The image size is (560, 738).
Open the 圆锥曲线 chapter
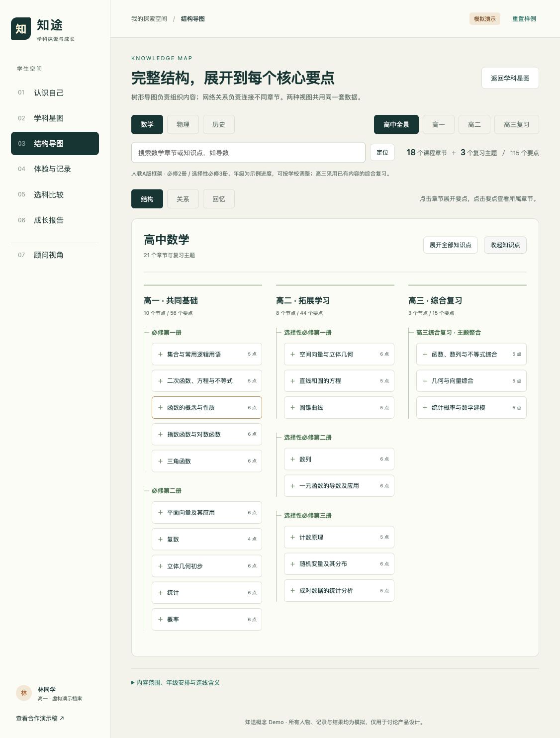[x=339, y=408]
